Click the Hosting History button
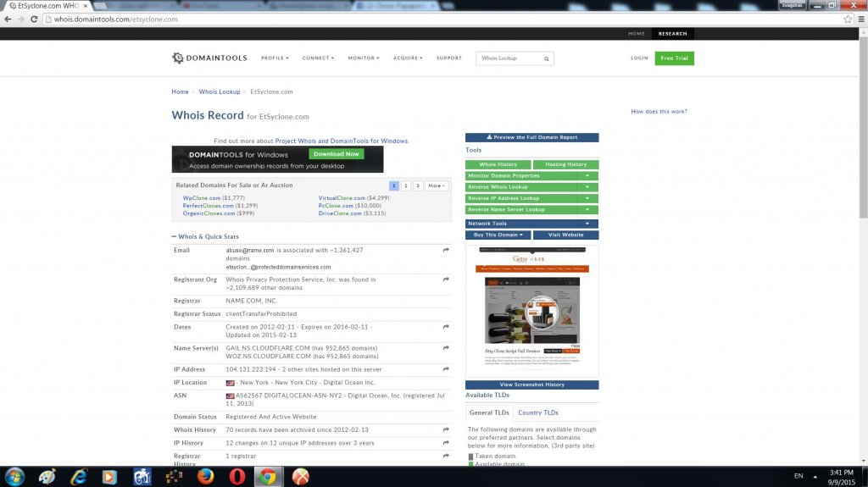The height and width of the screenshot is (487, 868). pyautogui.click(x=565, y=164)
